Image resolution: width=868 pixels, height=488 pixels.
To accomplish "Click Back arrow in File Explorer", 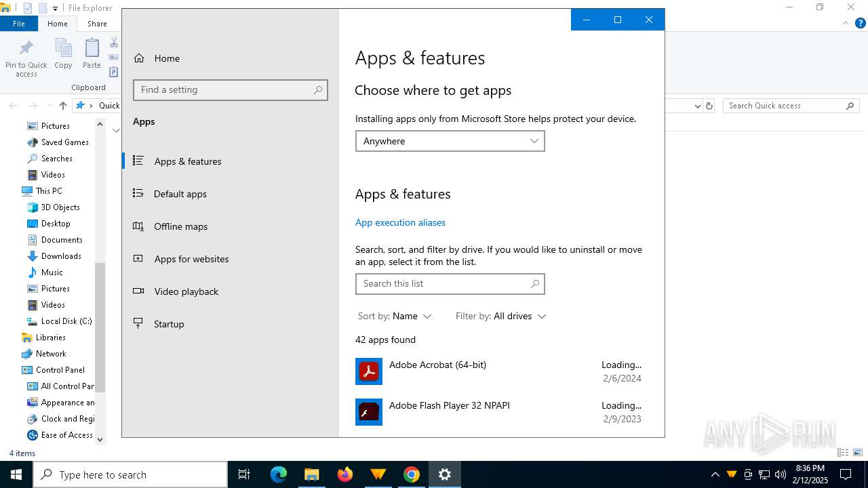I will (x=13, y=106).
